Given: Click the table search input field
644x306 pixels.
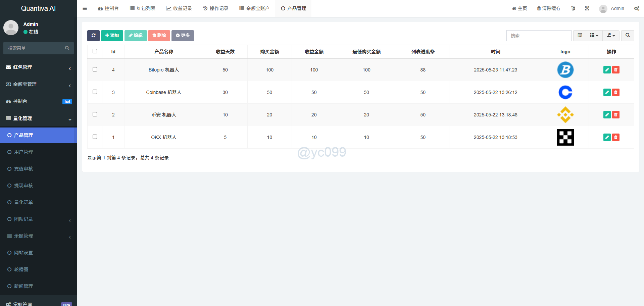Looking at the screenshot, I should click(539, 36).
